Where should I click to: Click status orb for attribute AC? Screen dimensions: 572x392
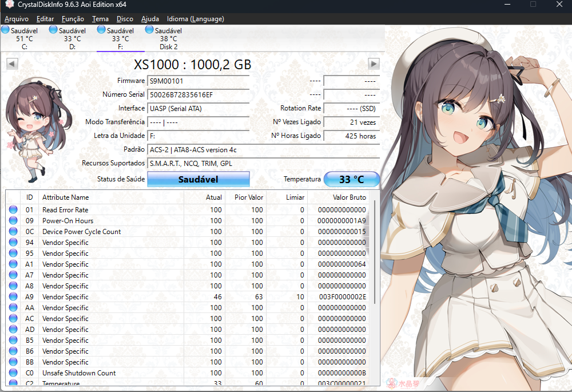pyautogui.click(x=13, y=318)
